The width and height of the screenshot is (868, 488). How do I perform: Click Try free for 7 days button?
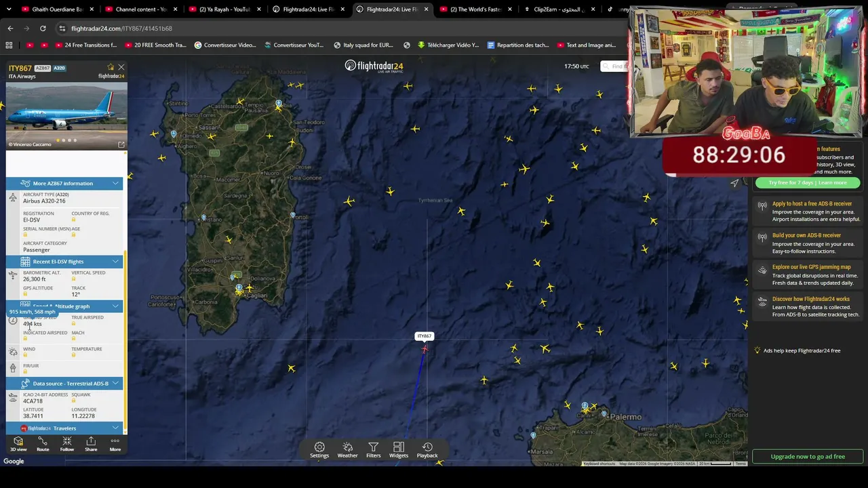coord(807,182)
